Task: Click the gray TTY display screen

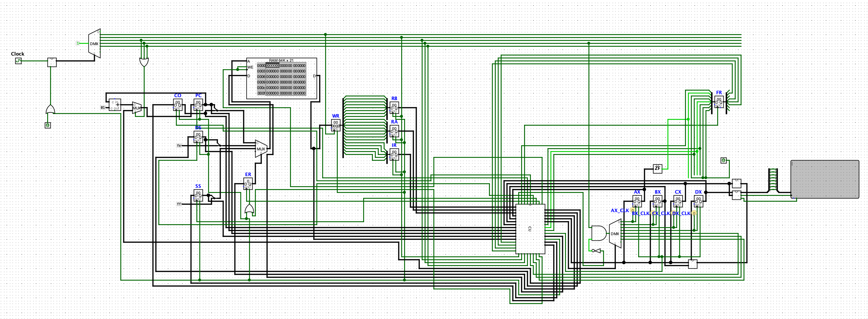Action: pyautogui.click(x=825, y=179)
